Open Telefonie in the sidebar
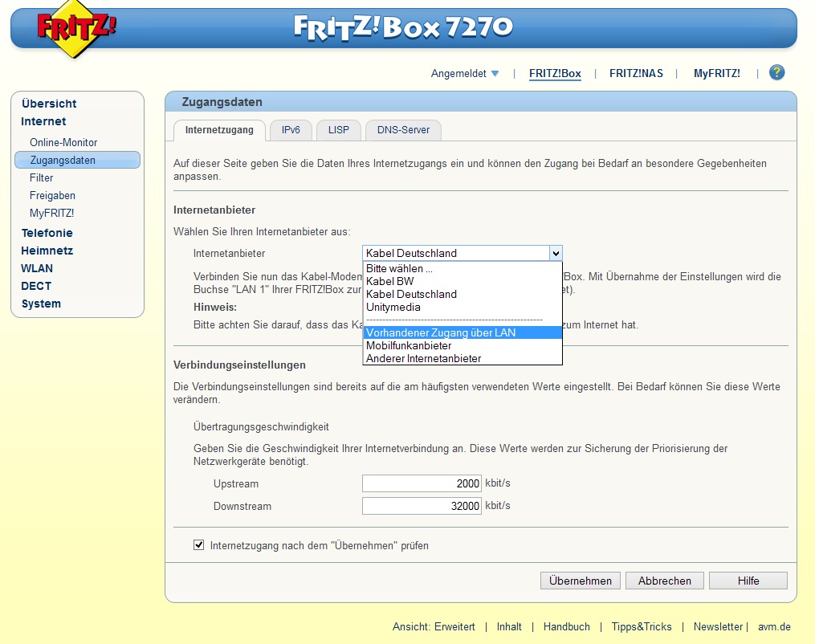Screen dimensions: 815x644 click(x=47, y=233)
